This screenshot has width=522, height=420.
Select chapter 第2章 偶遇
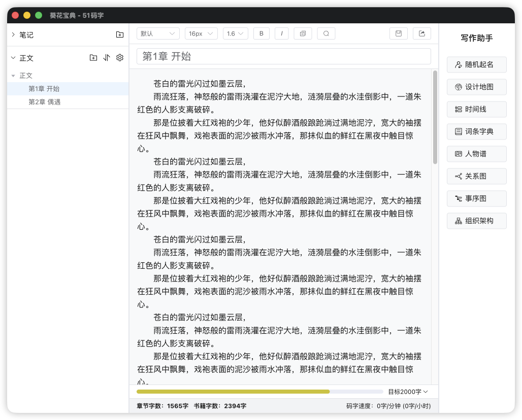pos(45,102)
